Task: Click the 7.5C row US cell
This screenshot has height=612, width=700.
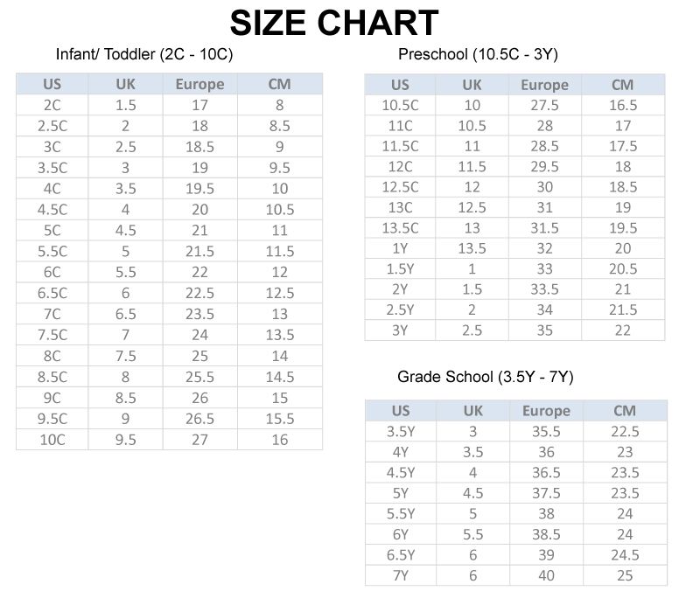Action: [x=52, y=335]
